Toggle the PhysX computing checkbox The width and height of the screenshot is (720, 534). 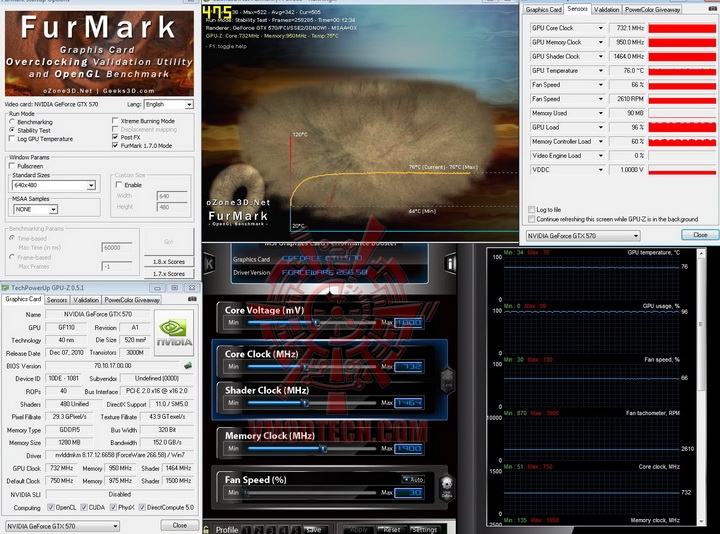click(113, 507)
